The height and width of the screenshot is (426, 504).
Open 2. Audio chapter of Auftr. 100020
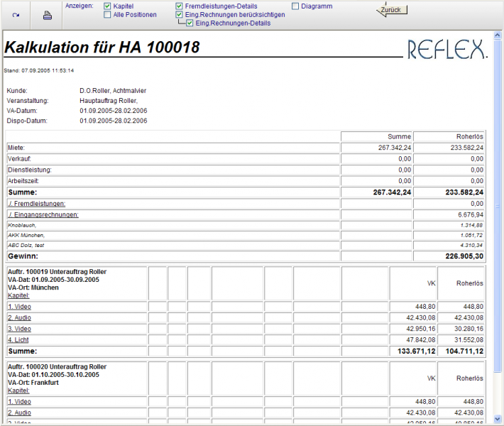pyautogui.click(x=19, y=413)
